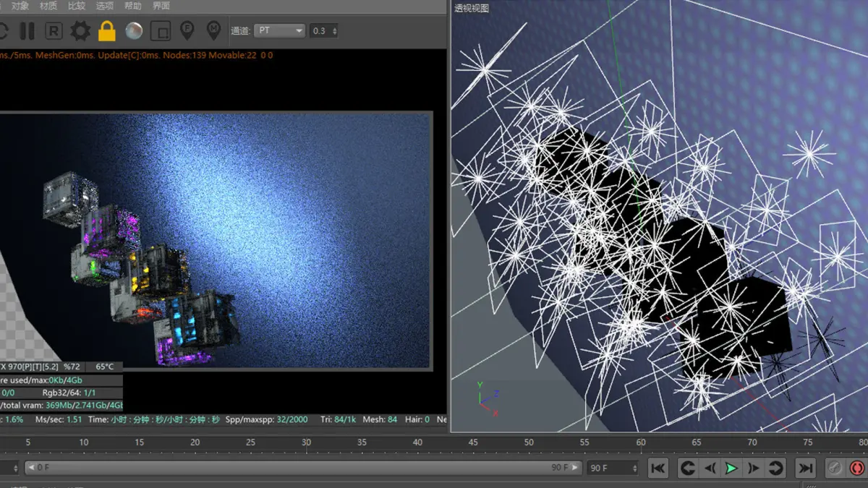Go to the end of the timeline
This screenshot has width=868, height=488.
(x=805, y=468)
